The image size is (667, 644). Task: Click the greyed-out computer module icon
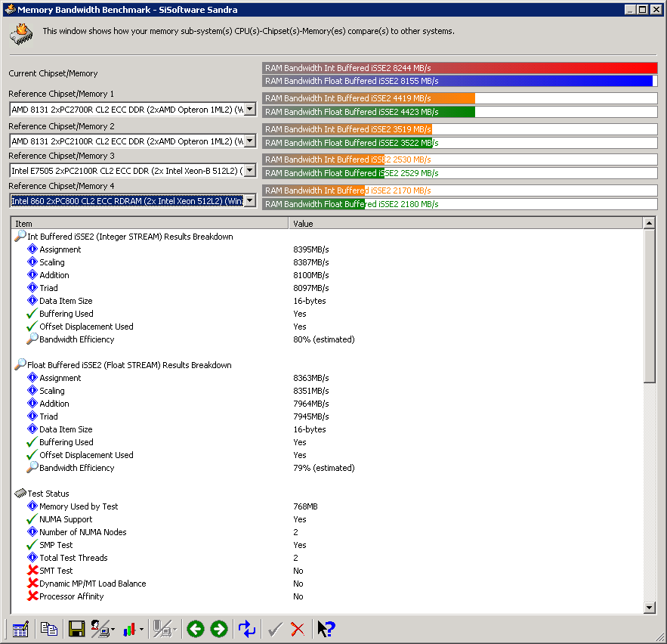[x=162, y=629]
